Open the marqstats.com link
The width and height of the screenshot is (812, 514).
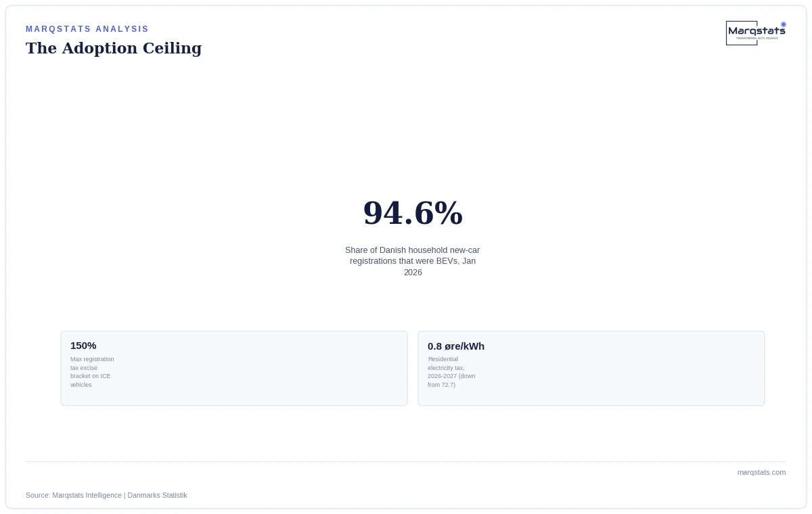pos(761,472)
